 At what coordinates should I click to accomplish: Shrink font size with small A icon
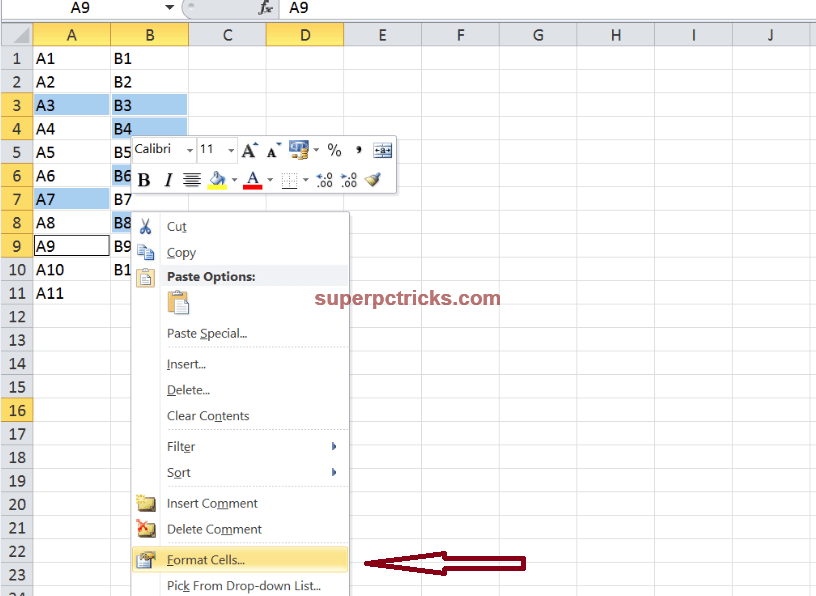274,150
